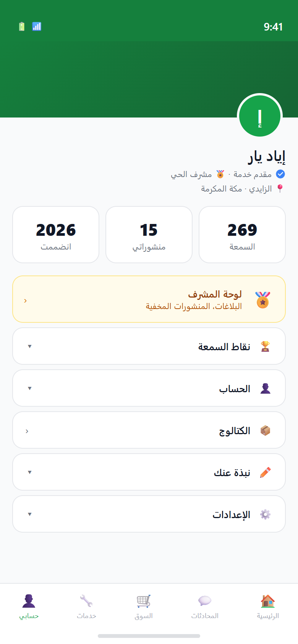Select the المحادثات chat bubble icon
Viewport: 298px width, 644px height.
(205, 601)
